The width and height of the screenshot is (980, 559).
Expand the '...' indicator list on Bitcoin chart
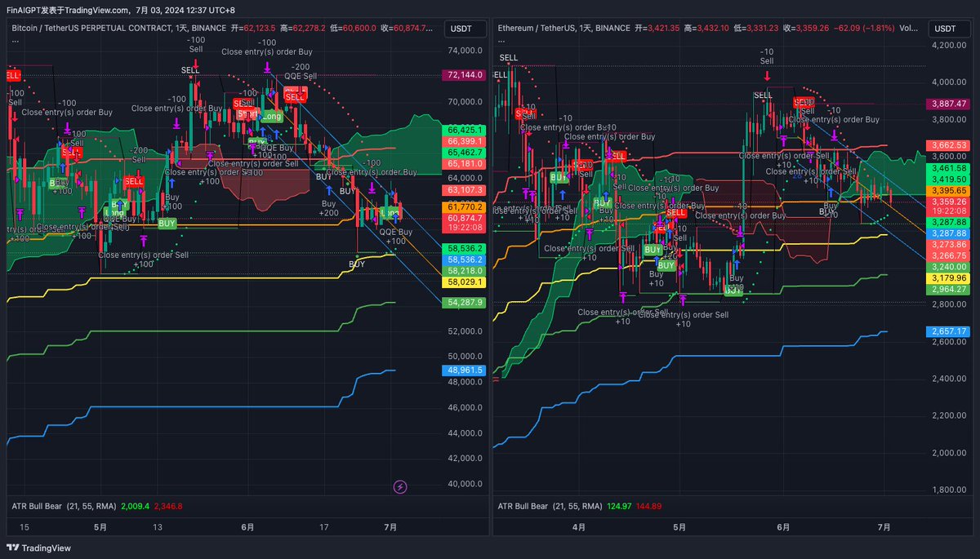[x=16, y=39]
